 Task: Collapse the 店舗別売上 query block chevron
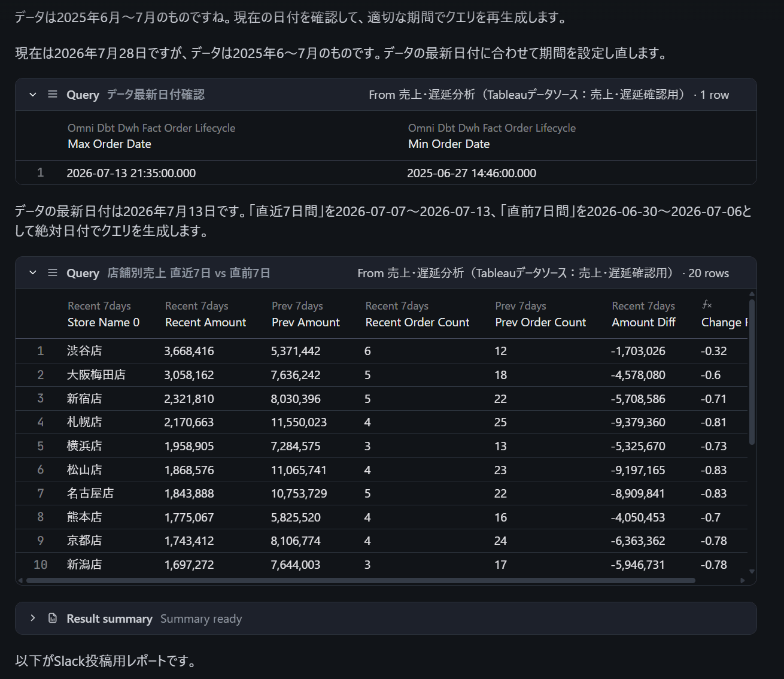pos(33,273)
